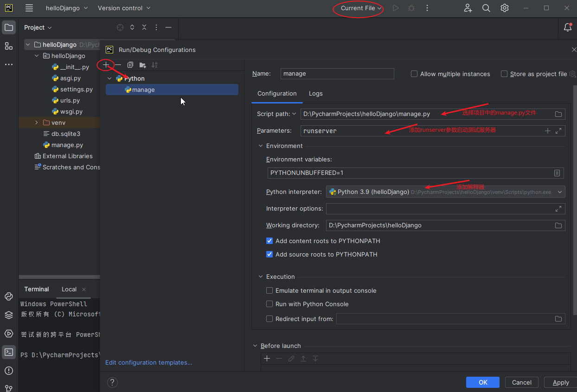Click Expand All in the Project panel
Screen dimensions: 577x392
132,27
